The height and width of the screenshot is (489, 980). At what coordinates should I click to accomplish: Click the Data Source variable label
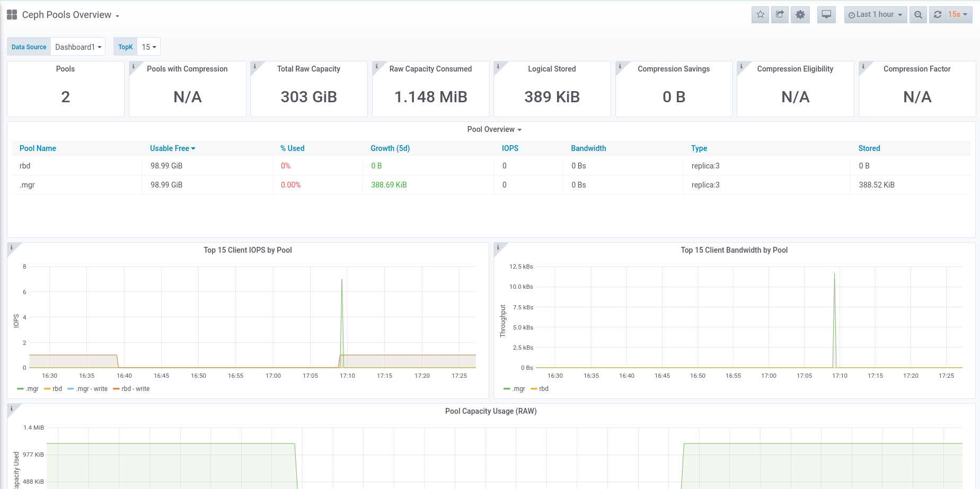click(x=29, y=47)
